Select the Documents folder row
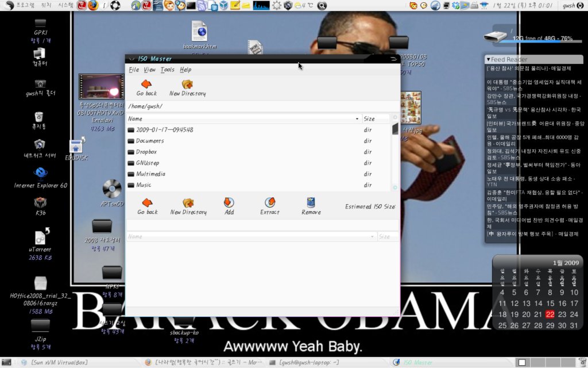The width and height of the screenshot is (588, 368). 259,141
